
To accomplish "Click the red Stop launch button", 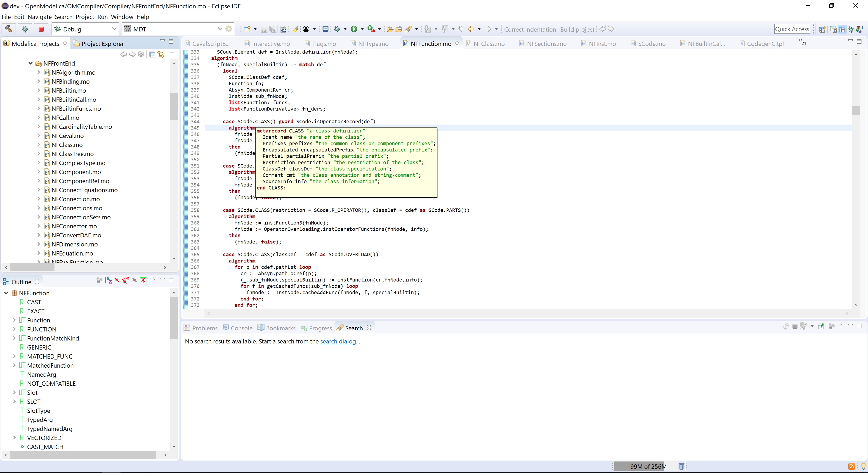I will click(41, 29).
